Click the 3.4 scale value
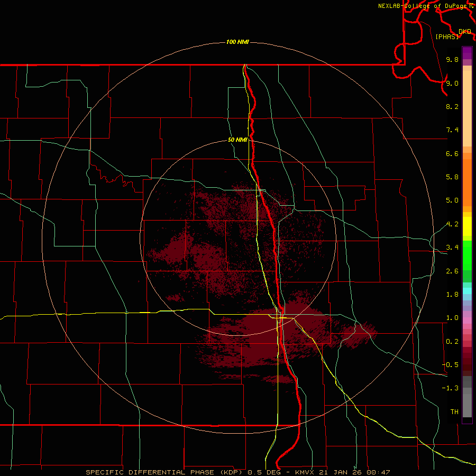The image size is (476, 476). pos(452,248)
